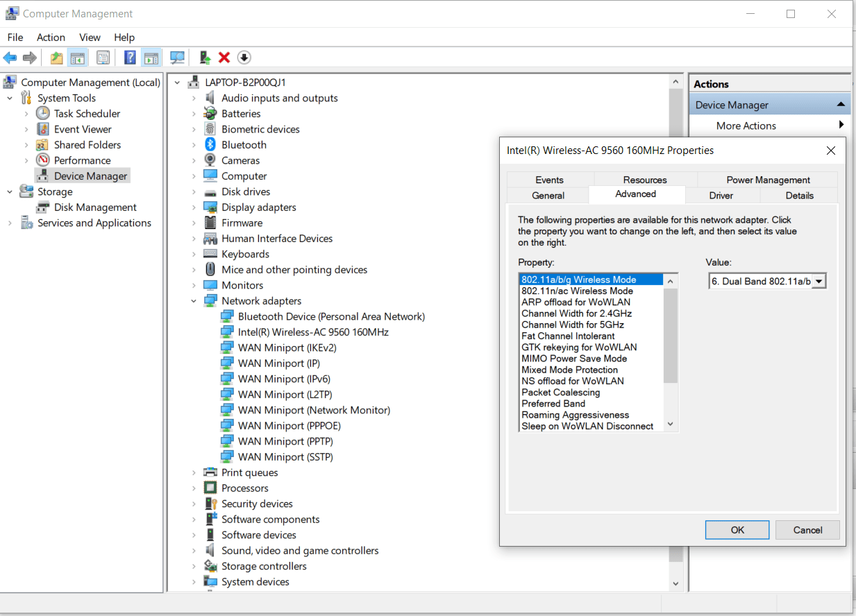
Task: Select Intel(R) Wireless-AC 9560 160MHz adapter
Action: point(313,332)
